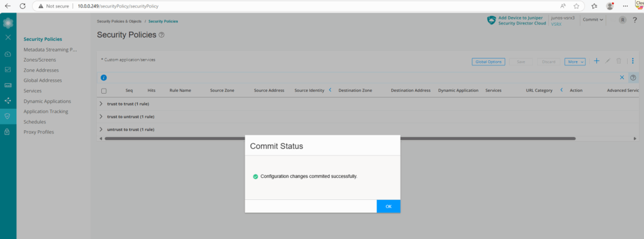Viewport: 644px width, 239px height.
Task: Reload the page with the refresh icon
Action: (x=23, y=6)
